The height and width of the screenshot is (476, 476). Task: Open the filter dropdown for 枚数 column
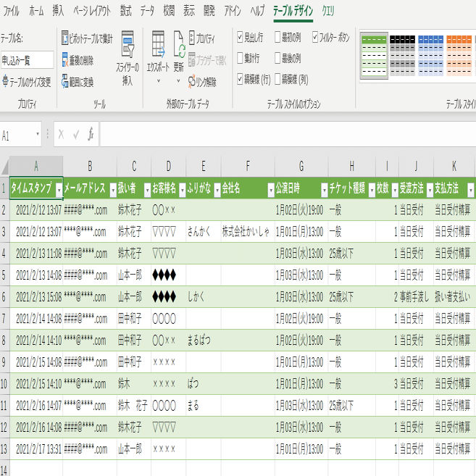(395, 191)
